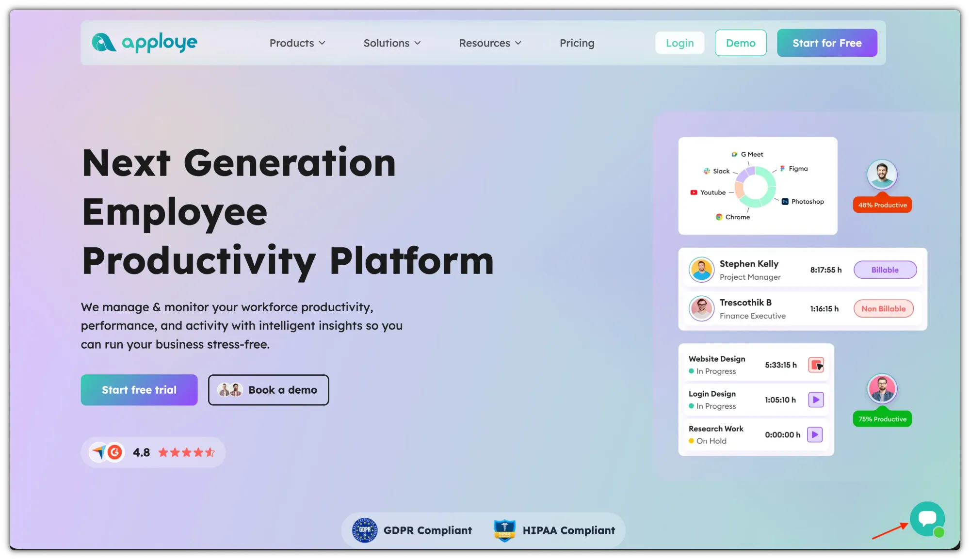Screen dimensions: 970x560
Task: Click the Capterra arrow rating icon
Action: click(99, 452)
